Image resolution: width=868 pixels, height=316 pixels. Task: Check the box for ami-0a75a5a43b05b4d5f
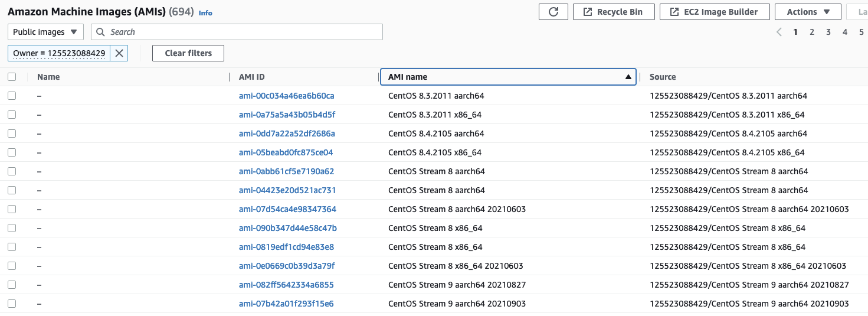tap(12, 115)
